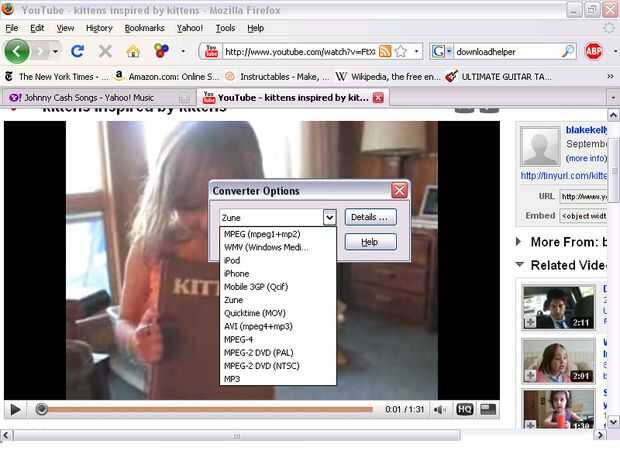The height and width of the screenshot is (465, 620).
Task: Collapse the Related Videos section
Action: coord(520,264)
